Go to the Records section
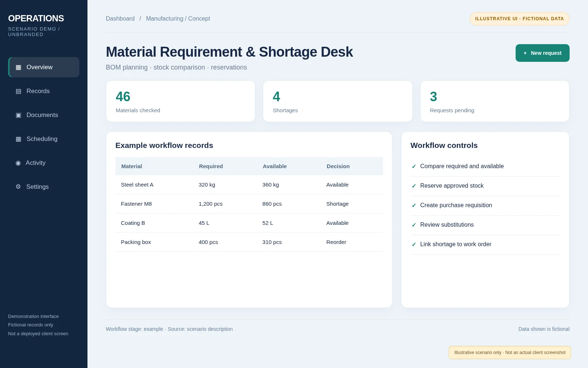Image resolution: width=588 pixels, height=368 pixels. tap(44, 91)
